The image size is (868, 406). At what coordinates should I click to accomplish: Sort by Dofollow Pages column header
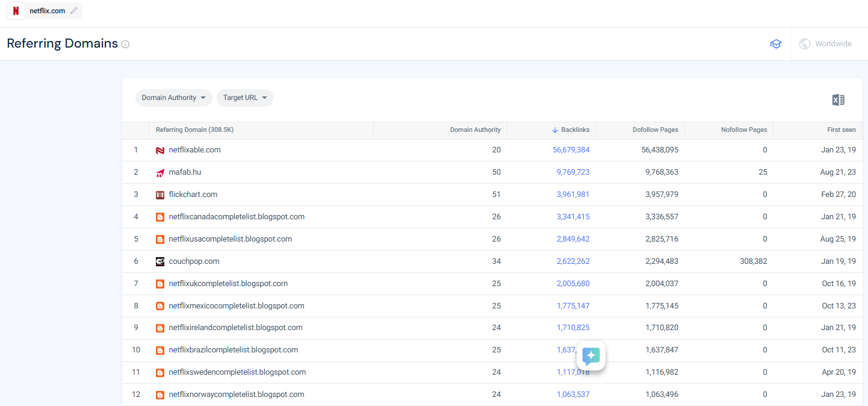click(656, 130)
